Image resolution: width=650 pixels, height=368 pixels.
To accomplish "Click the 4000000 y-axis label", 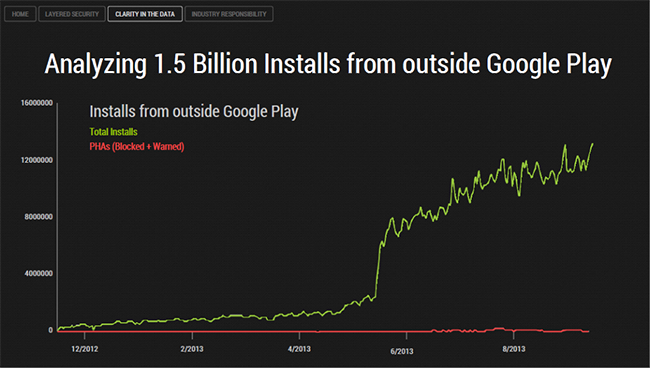I will click(x=39, y=274).
